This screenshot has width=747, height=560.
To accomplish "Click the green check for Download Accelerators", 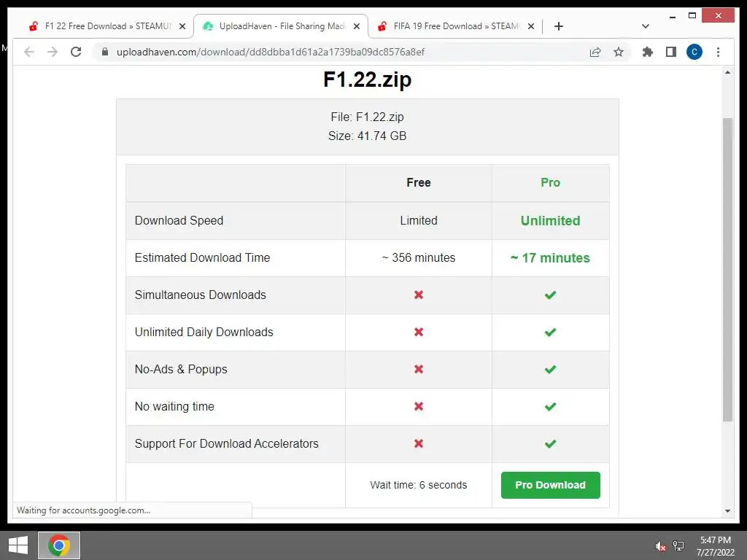I will (550, 443).
